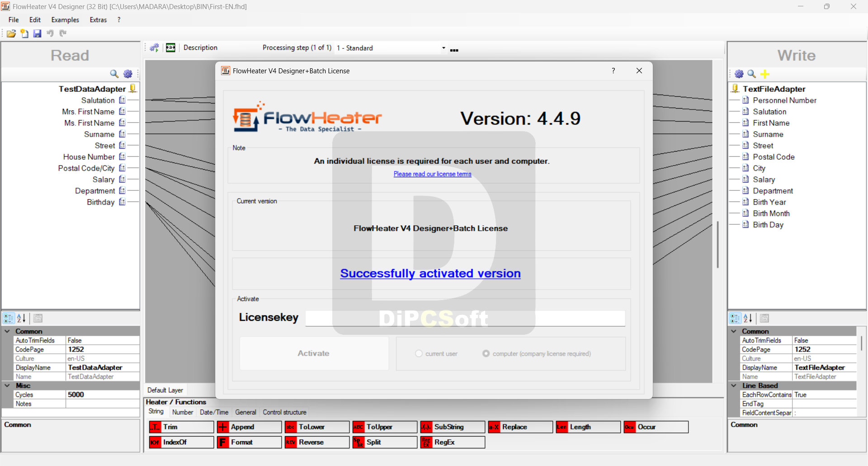Select the RegEx heater
868x466 pixels.
coord(453,442)
